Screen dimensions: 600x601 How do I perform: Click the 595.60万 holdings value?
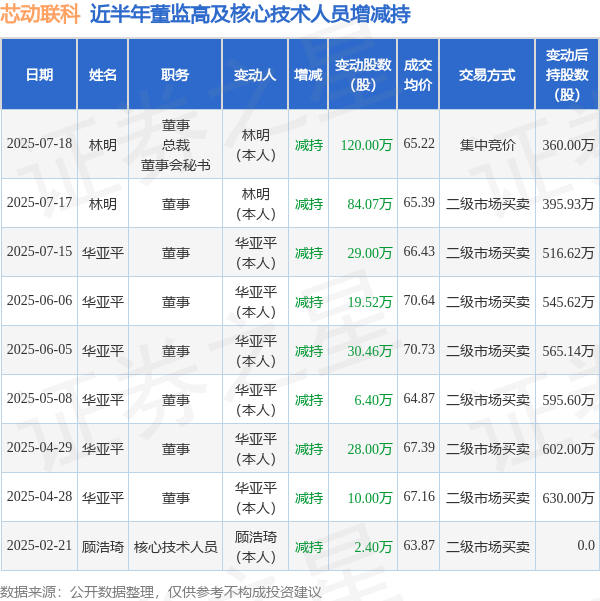tap(568, 401)
